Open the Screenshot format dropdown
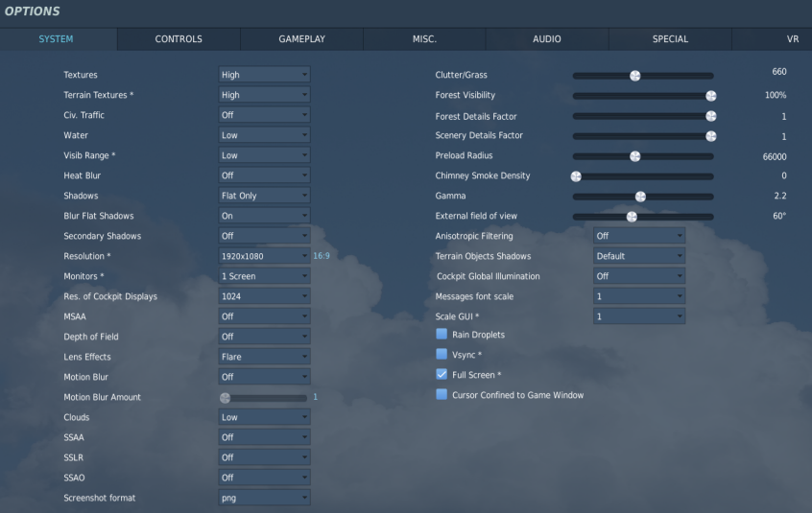The height and width of the screenshot is (513, 812). [x=264, y=498]
